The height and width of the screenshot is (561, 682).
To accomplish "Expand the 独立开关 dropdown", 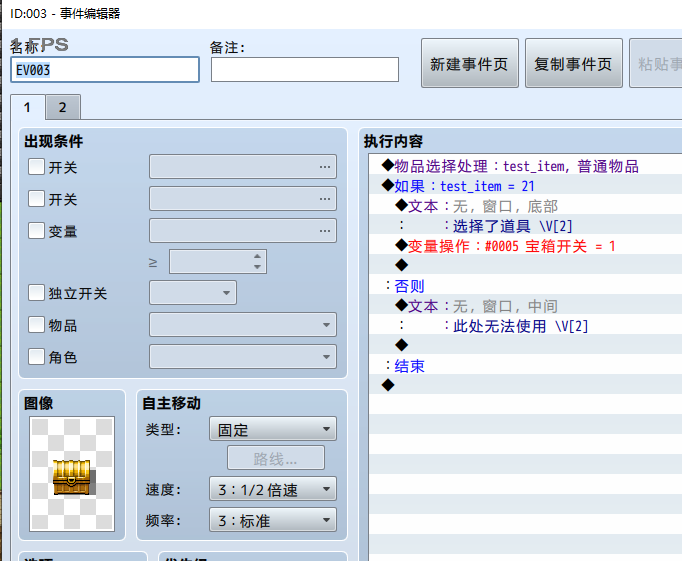I will [193, 293].
